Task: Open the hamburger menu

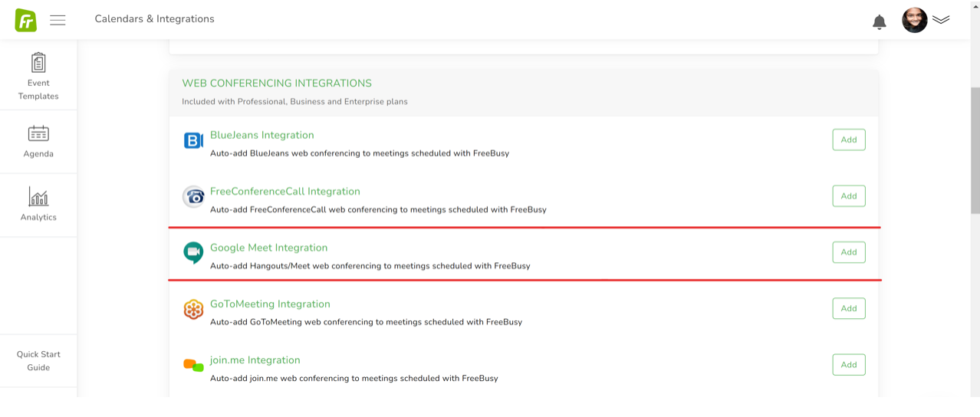Action: (58, 20)
